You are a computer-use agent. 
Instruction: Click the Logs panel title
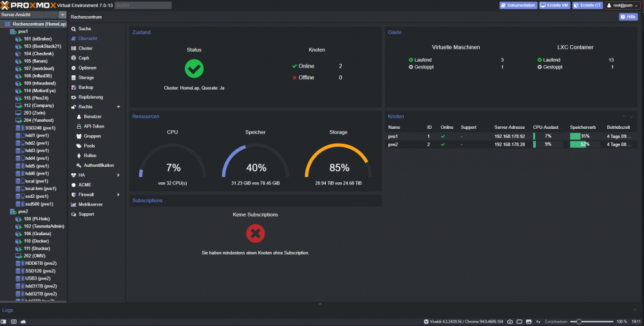point(7,311)
